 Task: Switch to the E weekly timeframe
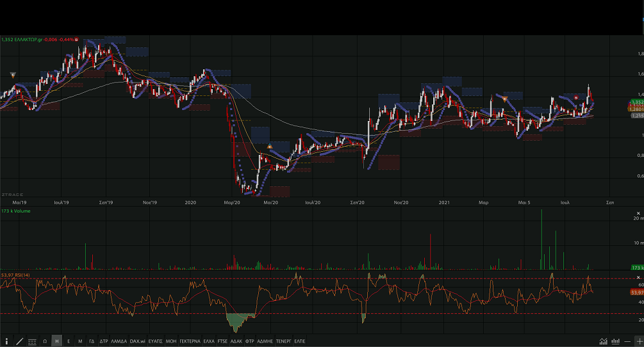pyautogui.click(x=69, y=341)
